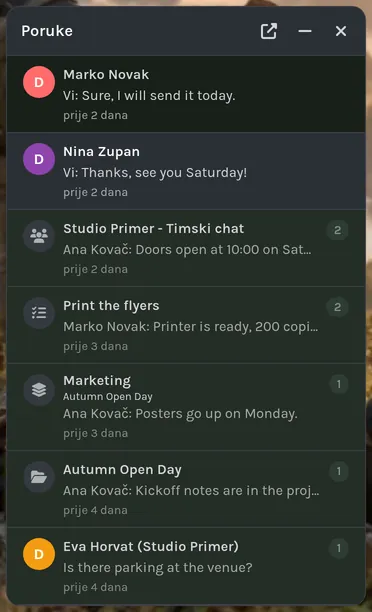Open Autumn Open Day project messages
This screenshot has height=612, width=372.
[186, 489]
